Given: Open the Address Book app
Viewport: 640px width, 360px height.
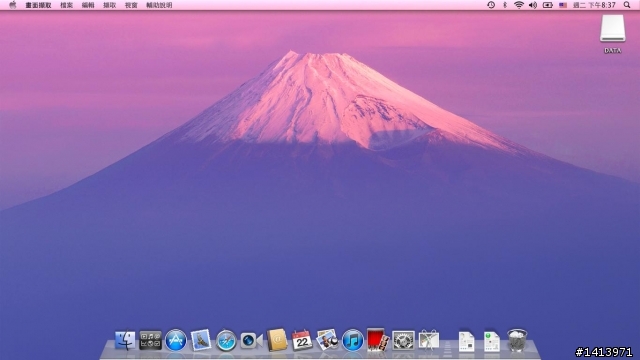Looking at the screenshot, I should click(277, 340).
